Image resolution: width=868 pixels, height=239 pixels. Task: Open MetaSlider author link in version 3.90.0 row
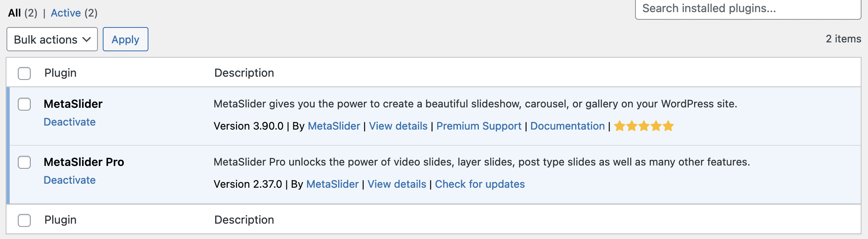tap(334, 126)
